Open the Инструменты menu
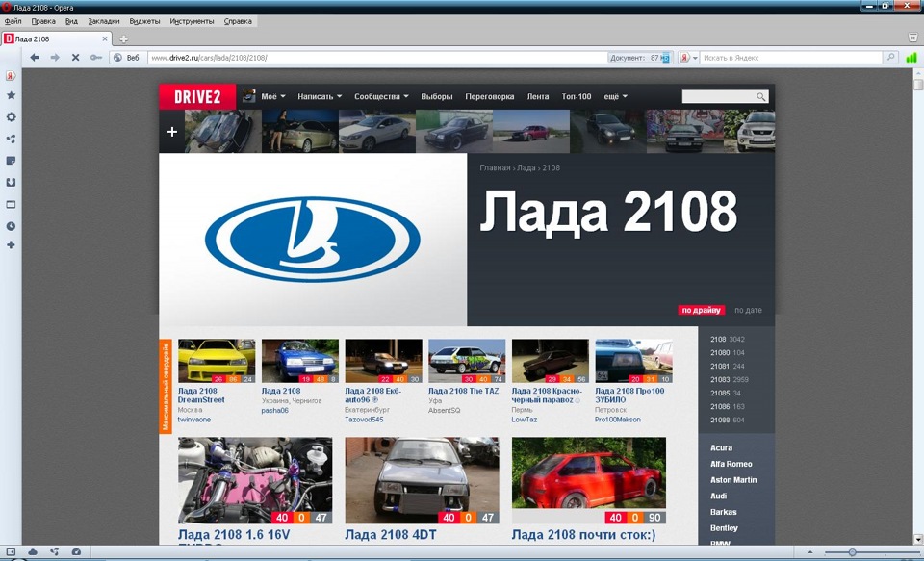924x561 pixels. (x=192, y=21)
